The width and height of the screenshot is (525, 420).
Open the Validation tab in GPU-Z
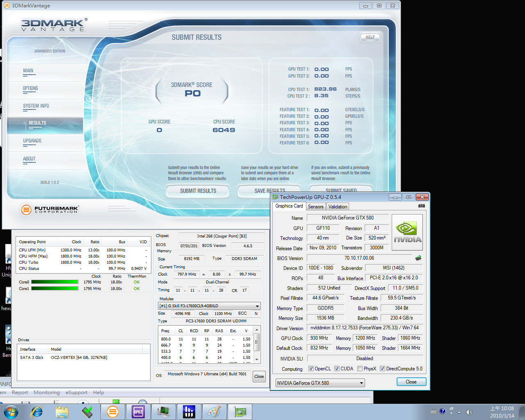(x=338, y=207)
